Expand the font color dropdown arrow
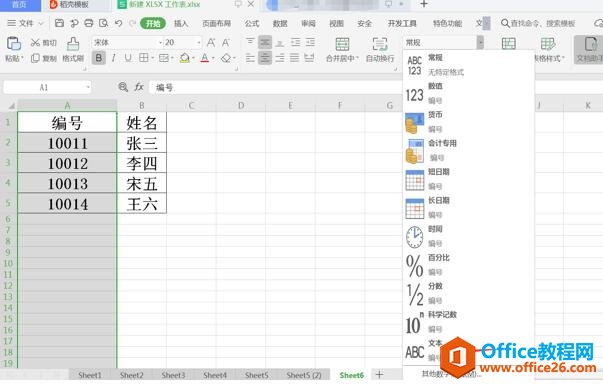 point(213,58)
